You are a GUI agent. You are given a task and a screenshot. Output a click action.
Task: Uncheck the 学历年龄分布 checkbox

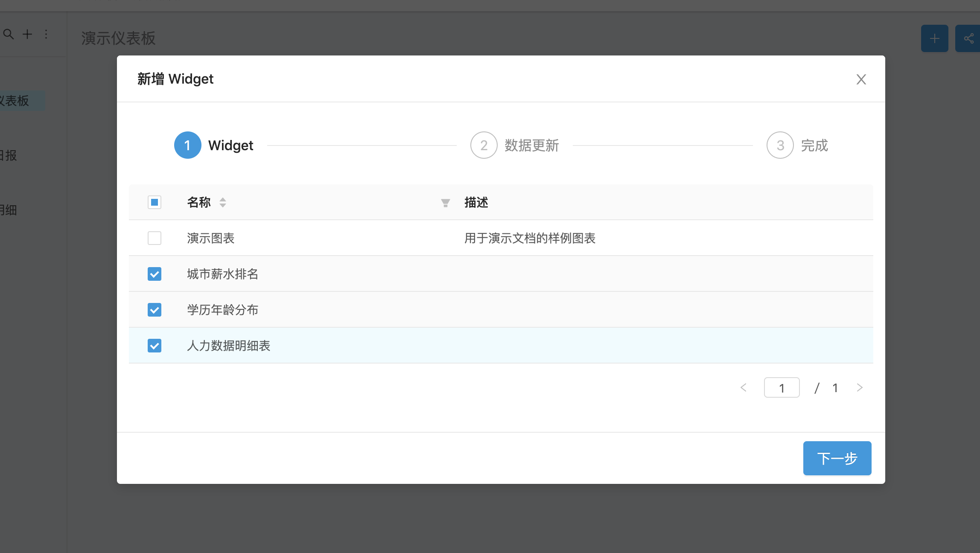155,310
